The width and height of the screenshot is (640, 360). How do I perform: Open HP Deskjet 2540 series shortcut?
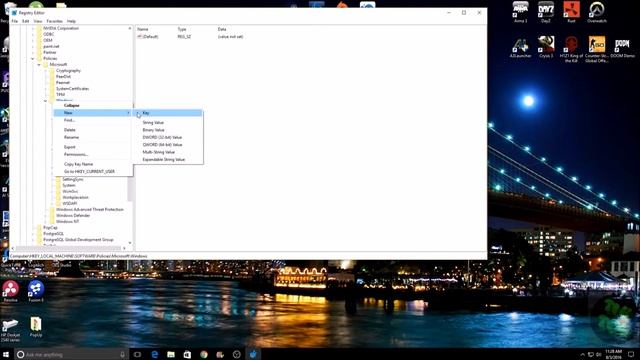tap(10, 329)
